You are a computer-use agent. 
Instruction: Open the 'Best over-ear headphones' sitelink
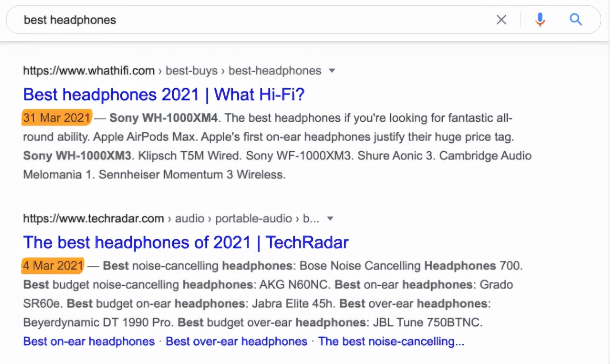point(236,341)
